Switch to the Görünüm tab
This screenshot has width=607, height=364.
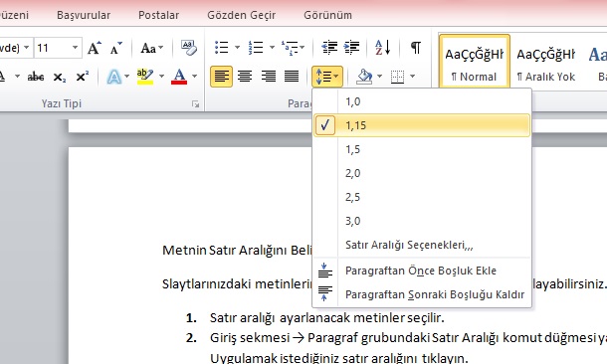[x=328, y=15]
